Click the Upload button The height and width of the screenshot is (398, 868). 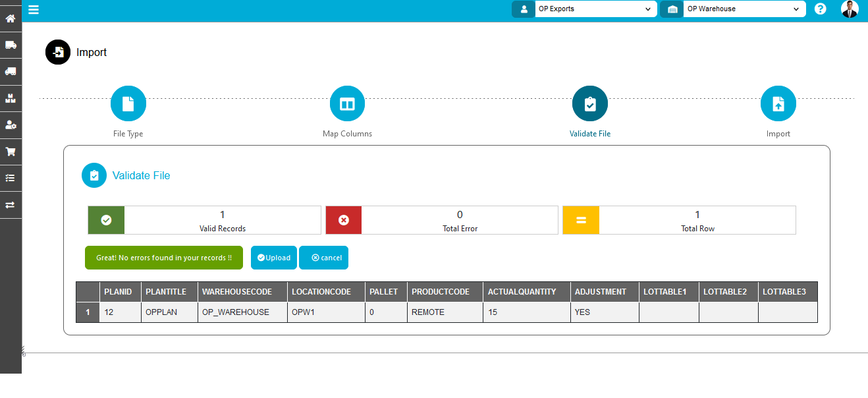(274, 258)
